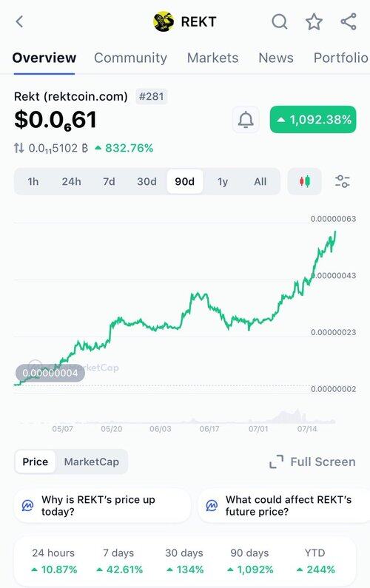Open the Community tab
Screen dimensions: 370x588
coord(130,58)
